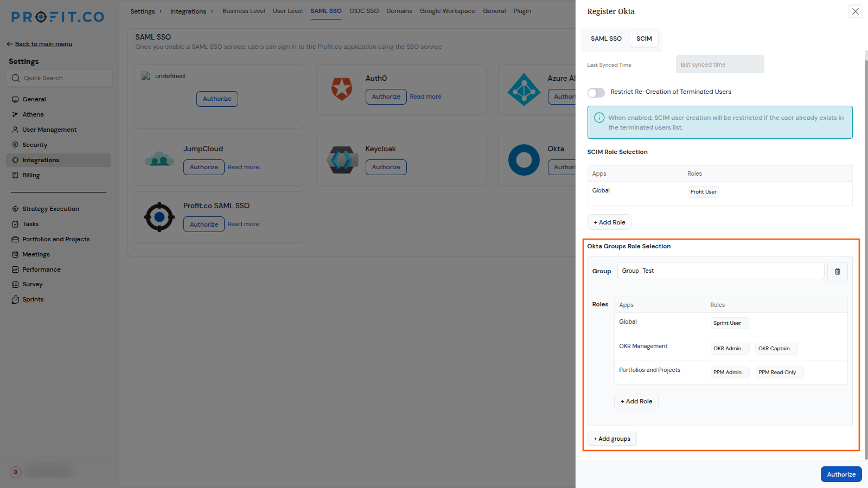This screenshot has height=488, width=868.
Task: Add Role inside Okta Groups section
Action: coord(636,402)
